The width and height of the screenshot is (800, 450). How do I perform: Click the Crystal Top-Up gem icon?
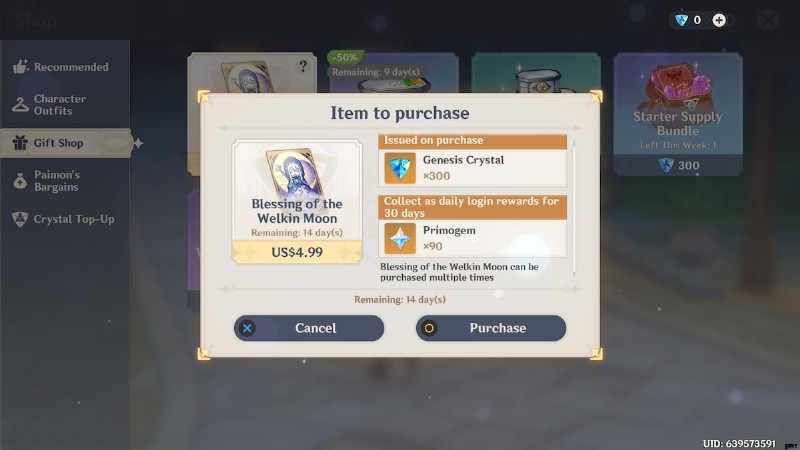(x=20, y=219)
